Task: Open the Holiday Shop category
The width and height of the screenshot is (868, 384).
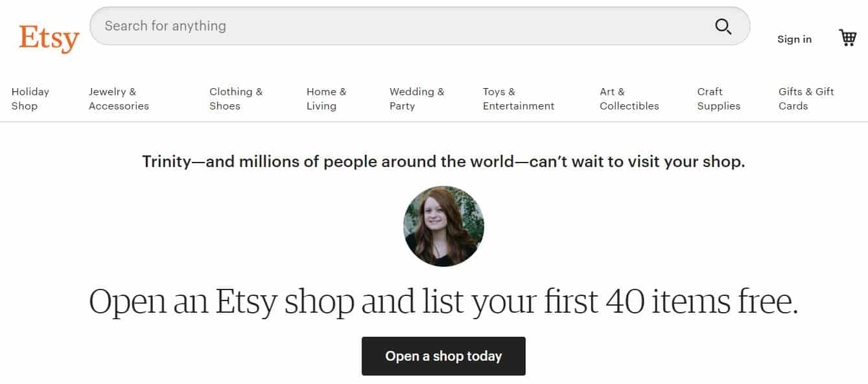Action: coord(30,99)
